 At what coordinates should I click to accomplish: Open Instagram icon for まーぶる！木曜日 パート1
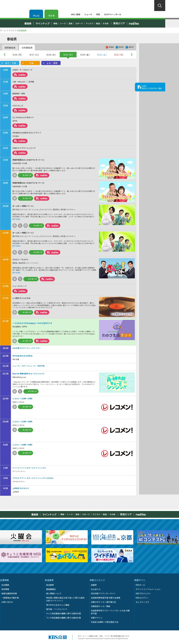coord(26,225)
